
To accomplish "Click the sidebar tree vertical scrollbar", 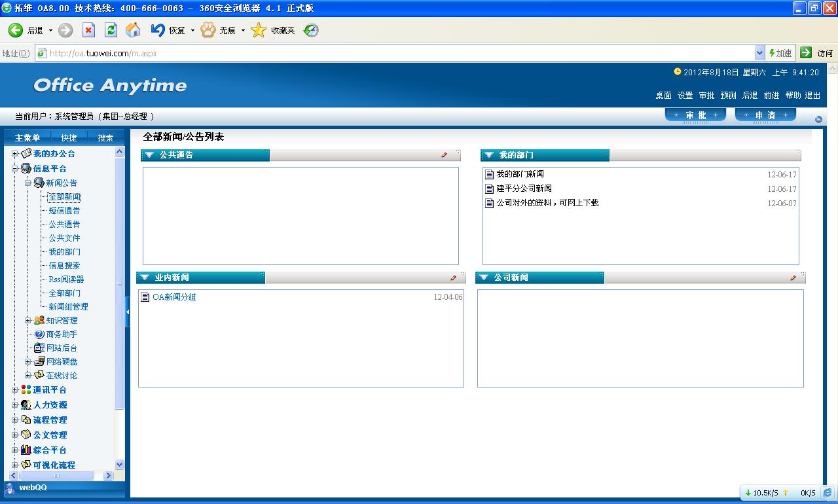I will [x=119, y=281].
